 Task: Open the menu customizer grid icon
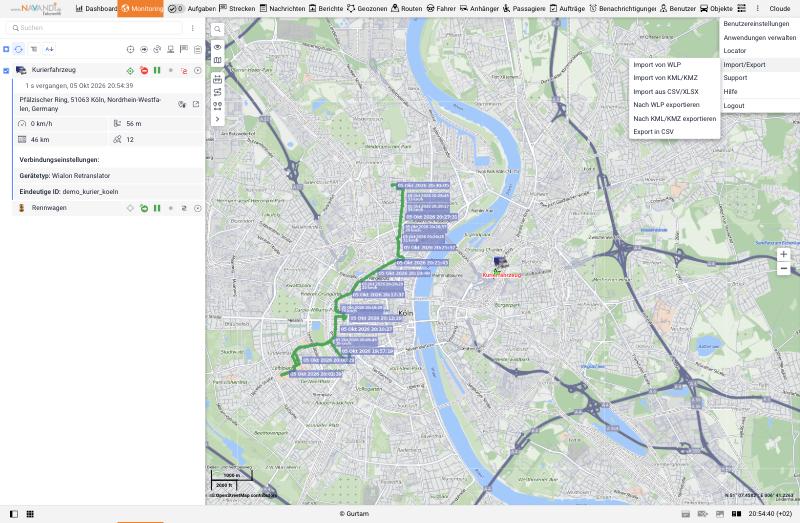click(742, 9)
